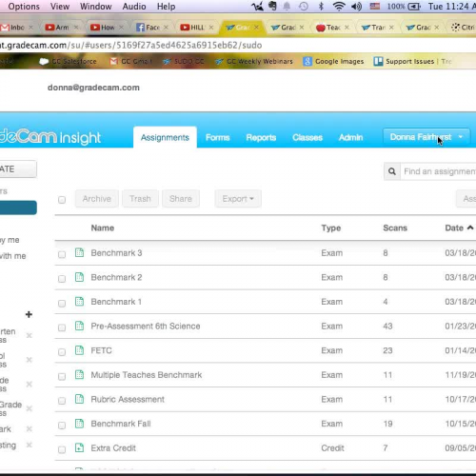Click the Find an assignment search field
This screenshot has width=476, height=476.
click(x=438, y=171)
